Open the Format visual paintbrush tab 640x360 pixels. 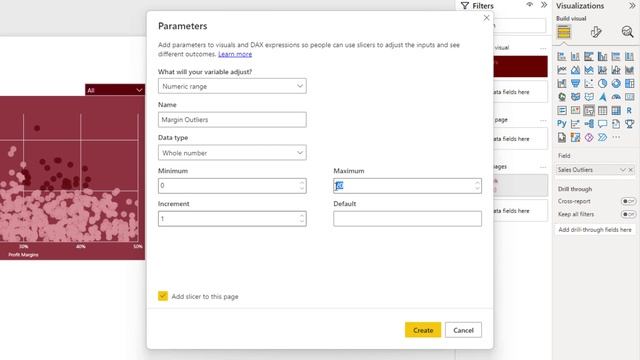pos(596,32)
